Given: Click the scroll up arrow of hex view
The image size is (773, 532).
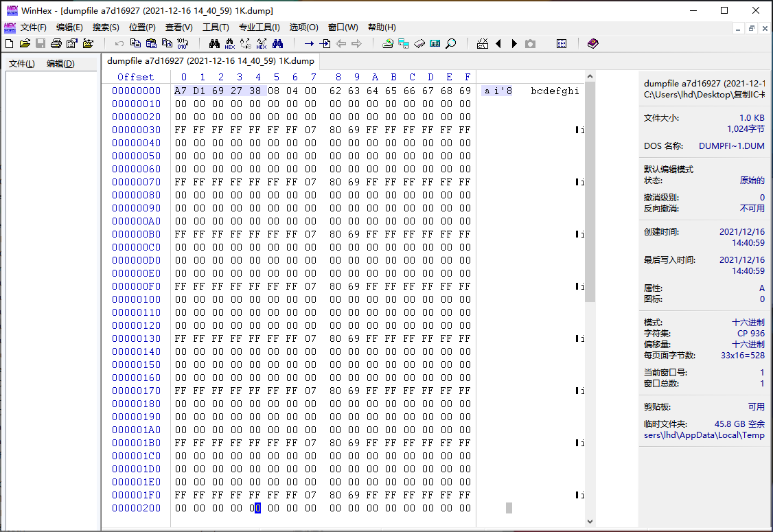Looking at the screenshot, I should pyautogui.click(x=590, y=76).
